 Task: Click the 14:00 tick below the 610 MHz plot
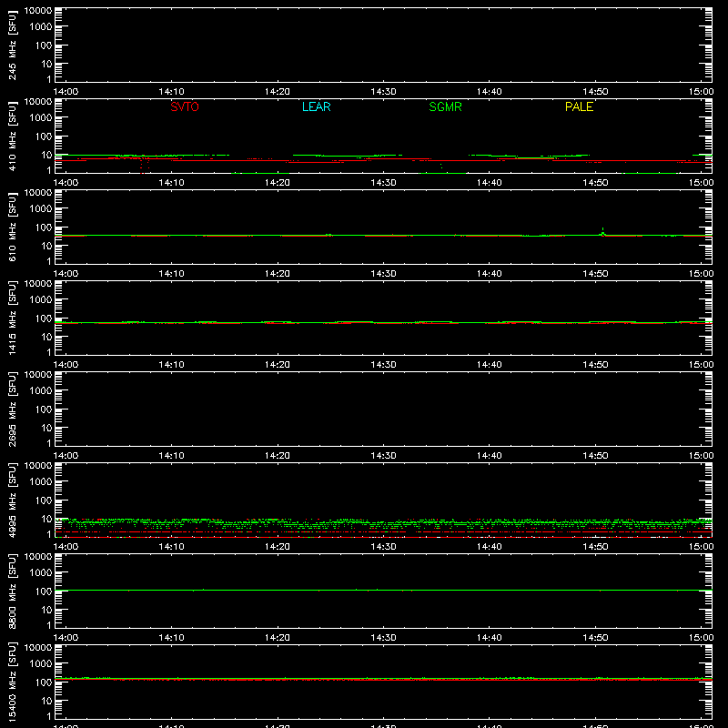point(66,274)
